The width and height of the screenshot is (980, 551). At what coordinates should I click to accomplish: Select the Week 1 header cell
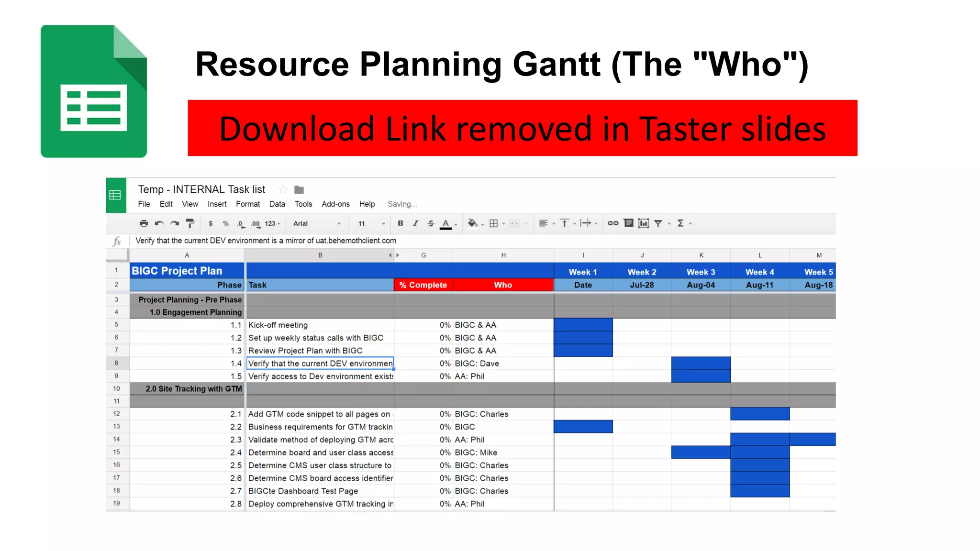click(583, 272)
